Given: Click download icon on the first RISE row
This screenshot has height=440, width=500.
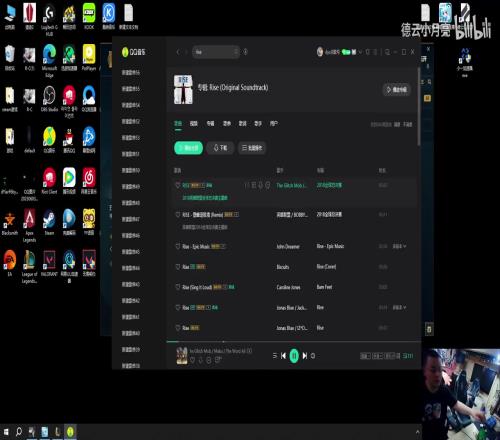Looking at the screenshot, I should point(261,185).
